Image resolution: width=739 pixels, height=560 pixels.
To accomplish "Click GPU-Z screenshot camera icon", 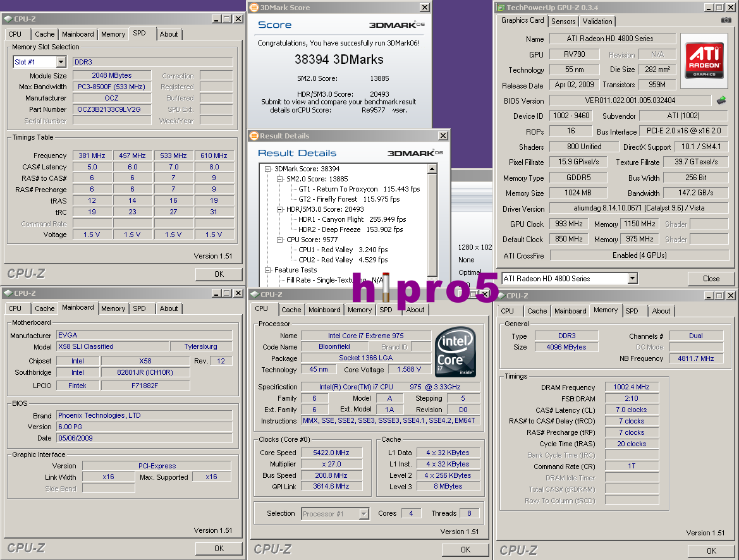I will click(x=726, y=20).
